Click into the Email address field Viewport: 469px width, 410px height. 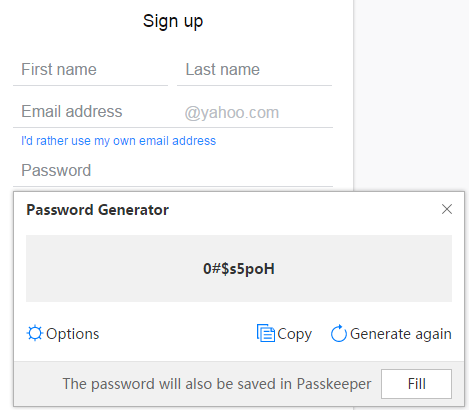tap(97, 112)
